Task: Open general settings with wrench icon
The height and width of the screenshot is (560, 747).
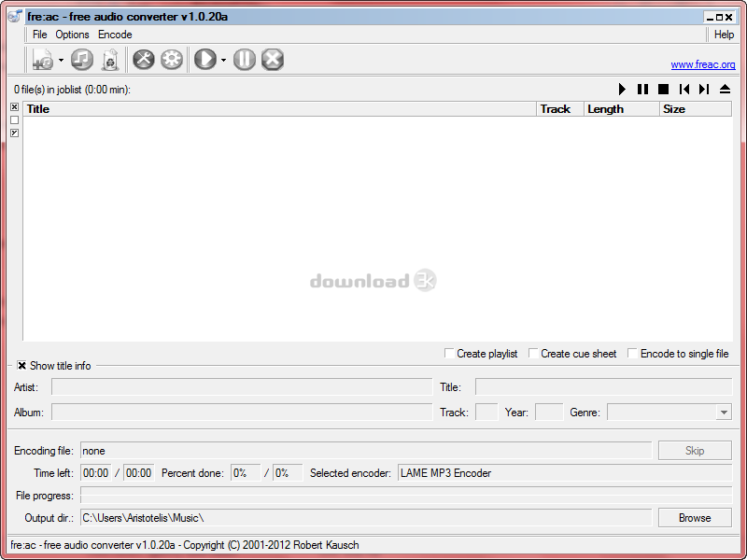Action: pyautogui.click(x=144, y=60)
